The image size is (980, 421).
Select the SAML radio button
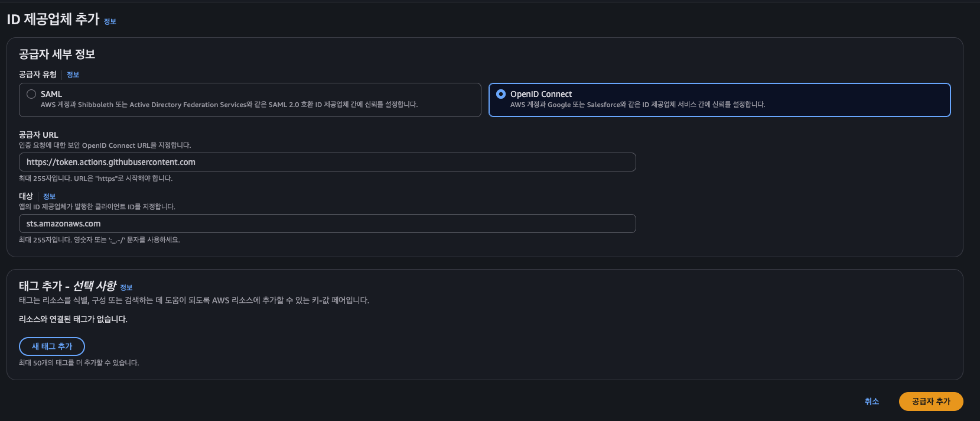[x=31, y=94]
